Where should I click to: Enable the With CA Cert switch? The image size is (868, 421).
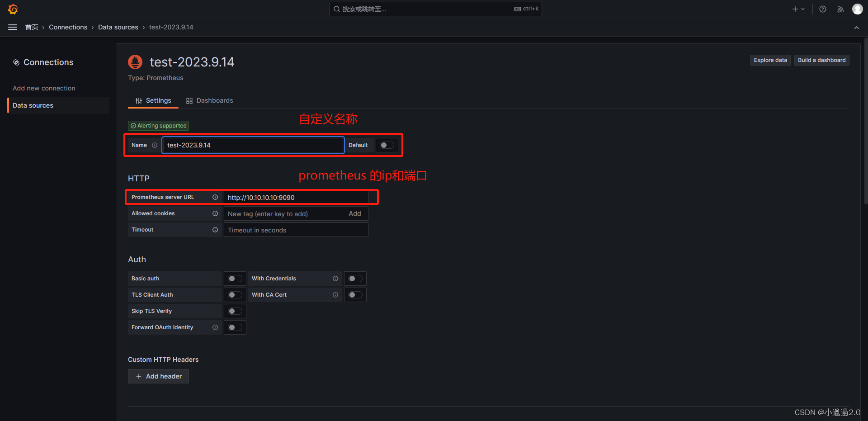point(355,295)
